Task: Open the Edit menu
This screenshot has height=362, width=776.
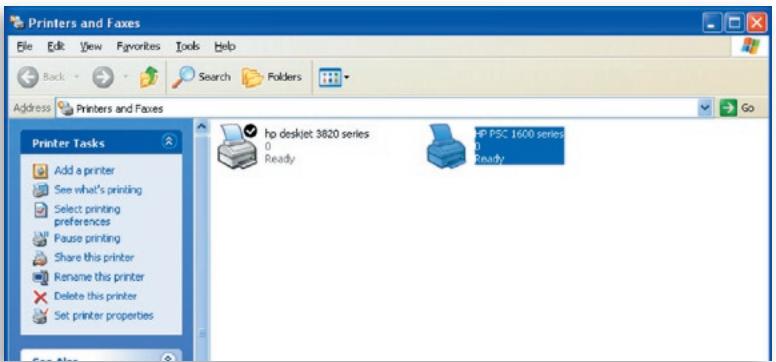Action: point(56,47)
